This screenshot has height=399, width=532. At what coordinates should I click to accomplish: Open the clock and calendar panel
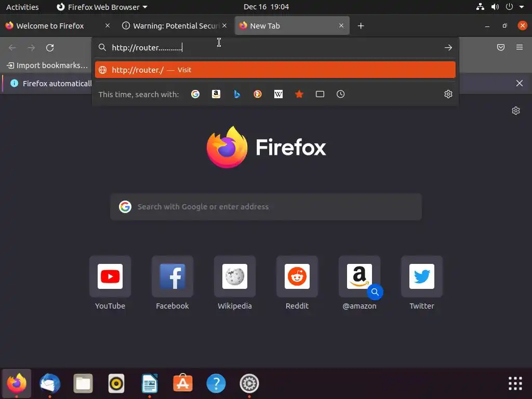266,7
